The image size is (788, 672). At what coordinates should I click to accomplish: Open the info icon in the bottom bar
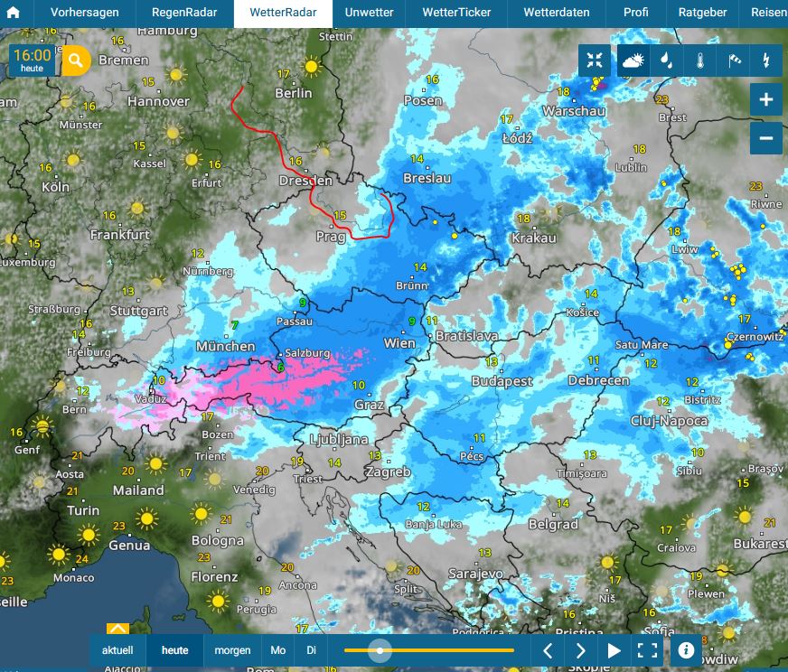tap(685, 650)
